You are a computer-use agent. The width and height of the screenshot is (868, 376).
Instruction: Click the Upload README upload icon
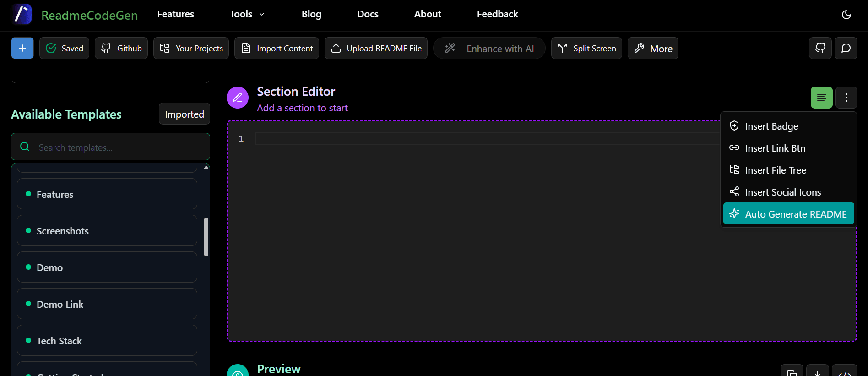coord(336,48)
